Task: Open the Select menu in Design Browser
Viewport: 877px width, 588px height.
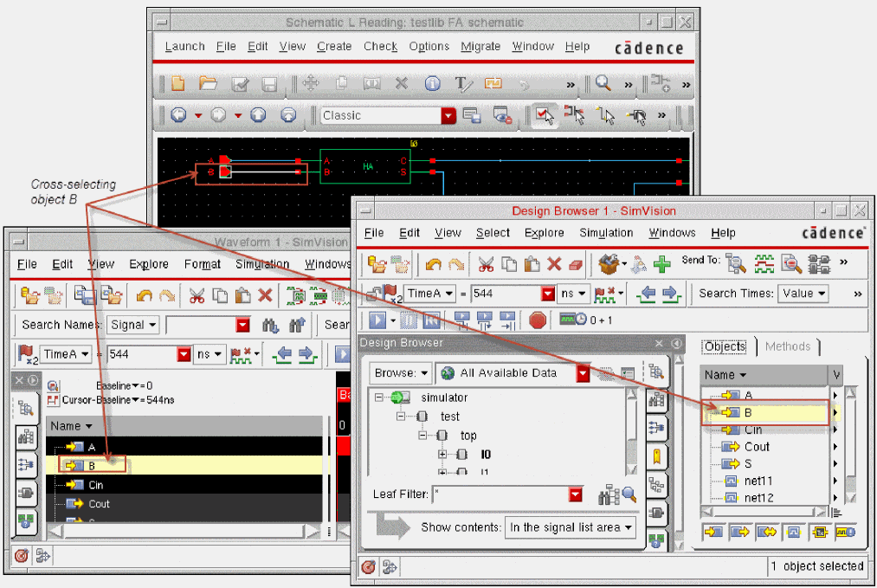Action: pyautogui.click(x=493, y=233)
